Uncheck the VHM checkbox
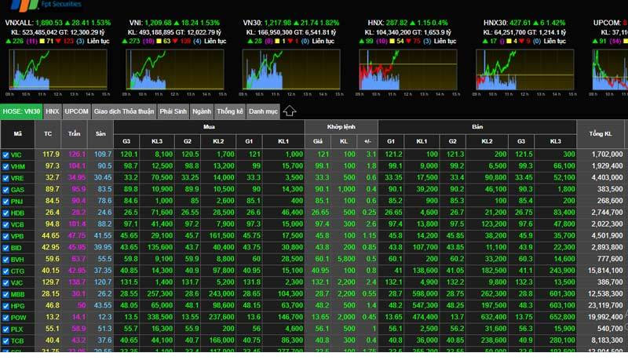The image size is (628, 364). coord(5,166)
